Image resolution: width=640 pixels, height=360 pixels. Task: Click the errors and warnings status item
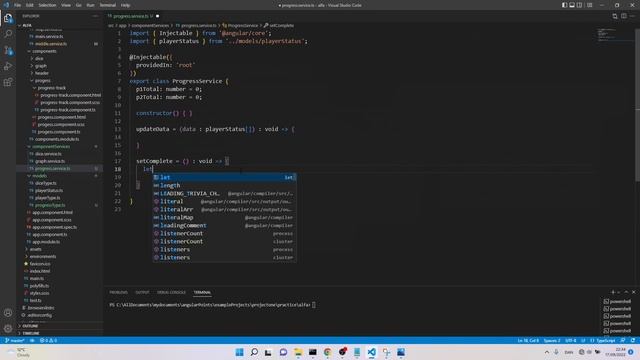coord(48,340)
